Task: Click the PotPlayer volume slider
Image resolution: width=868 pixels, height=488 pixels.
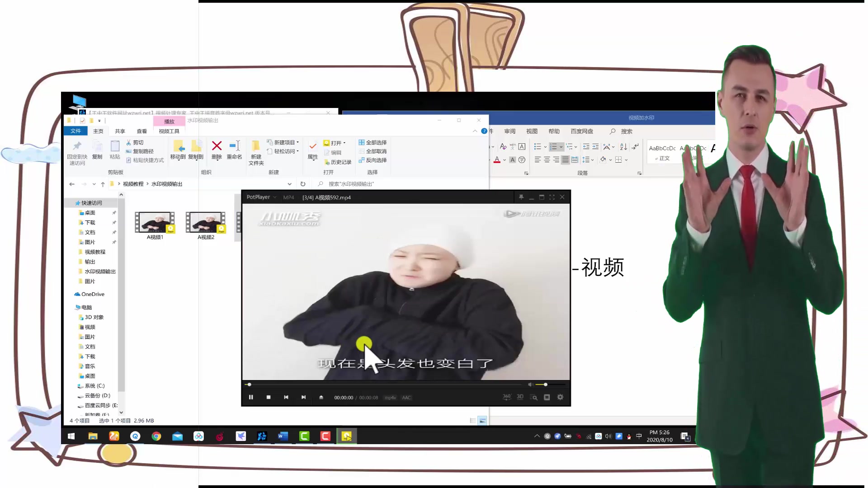Action: tap(550, 385)
